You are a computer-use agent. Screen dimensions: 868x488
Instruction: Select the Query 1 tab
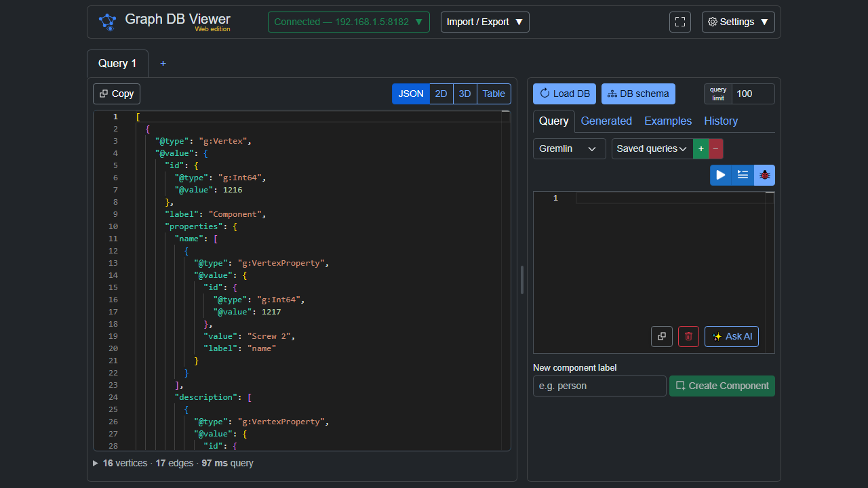(x=117, y=63)
